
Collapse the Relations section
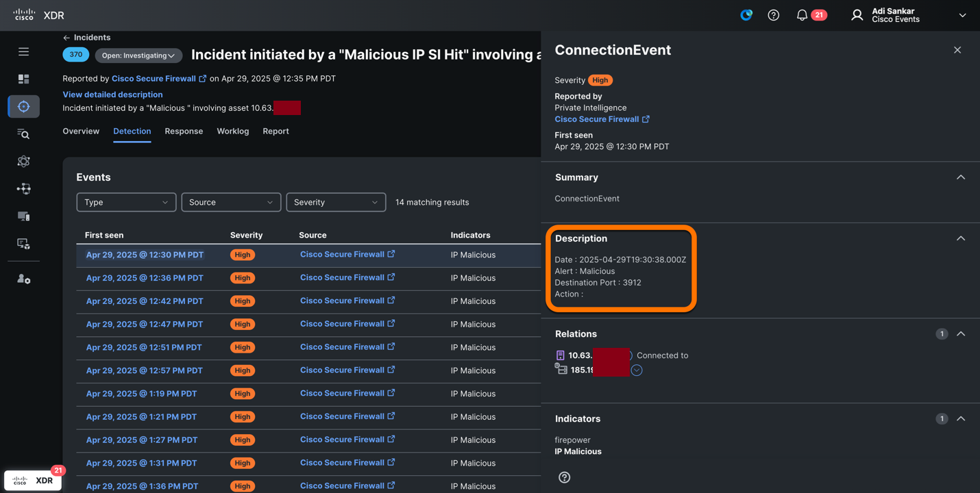tap(961, 334)
